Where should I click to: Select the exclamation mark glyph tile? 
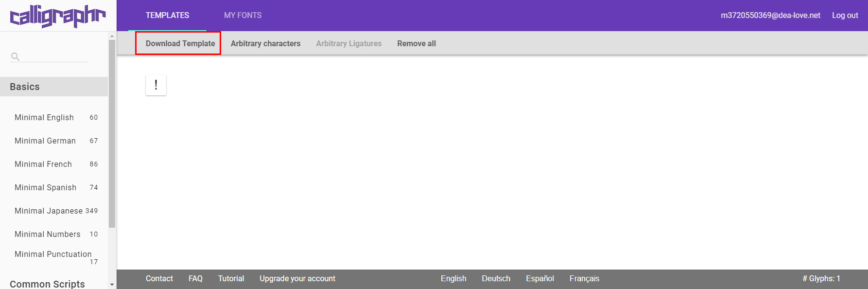click(156, 85)
